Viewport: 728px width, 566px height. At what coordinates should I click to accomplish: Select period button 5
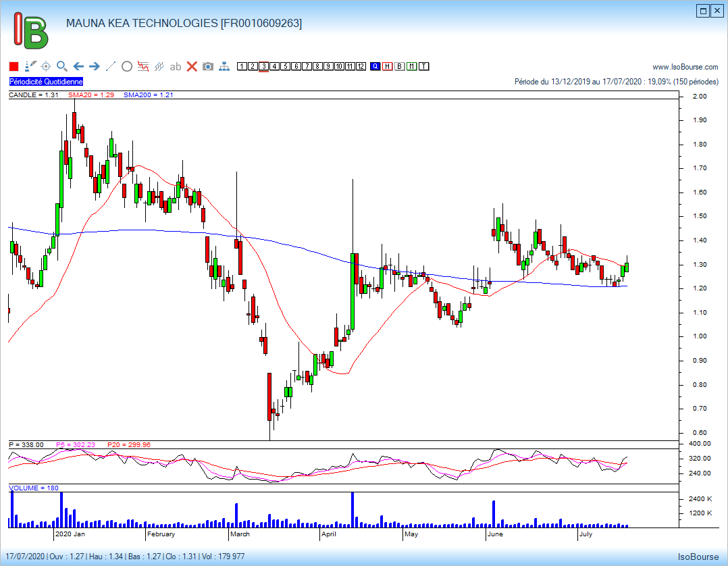(286, 66)
